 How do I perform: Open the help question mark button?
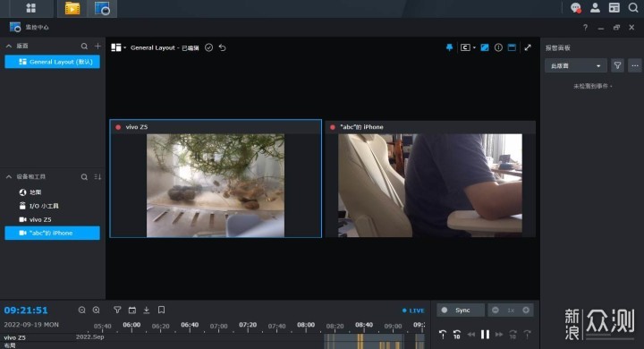pos(585,28)
